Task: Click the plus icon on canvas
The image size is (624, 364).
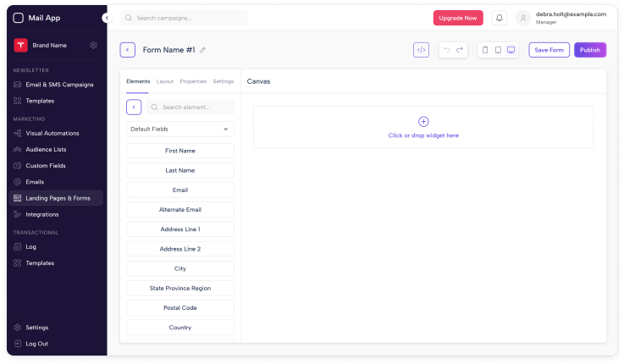Action: (423, 122)
